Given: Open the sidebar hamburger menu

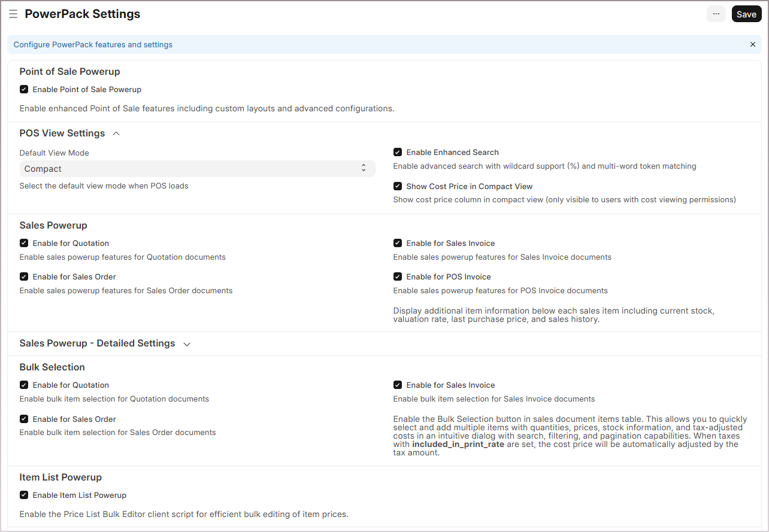Looking at the screenshot, I should [x=13, y=14].
